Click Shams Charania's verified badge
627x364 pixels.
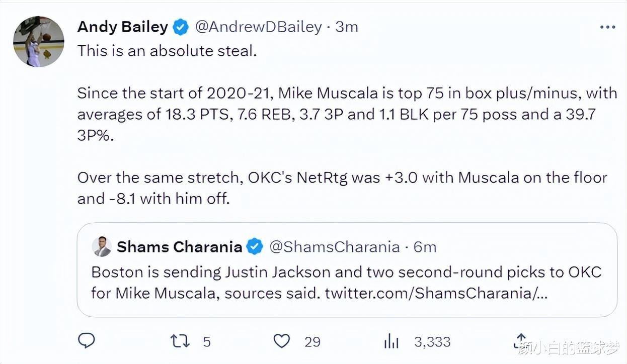pos(255,247)
